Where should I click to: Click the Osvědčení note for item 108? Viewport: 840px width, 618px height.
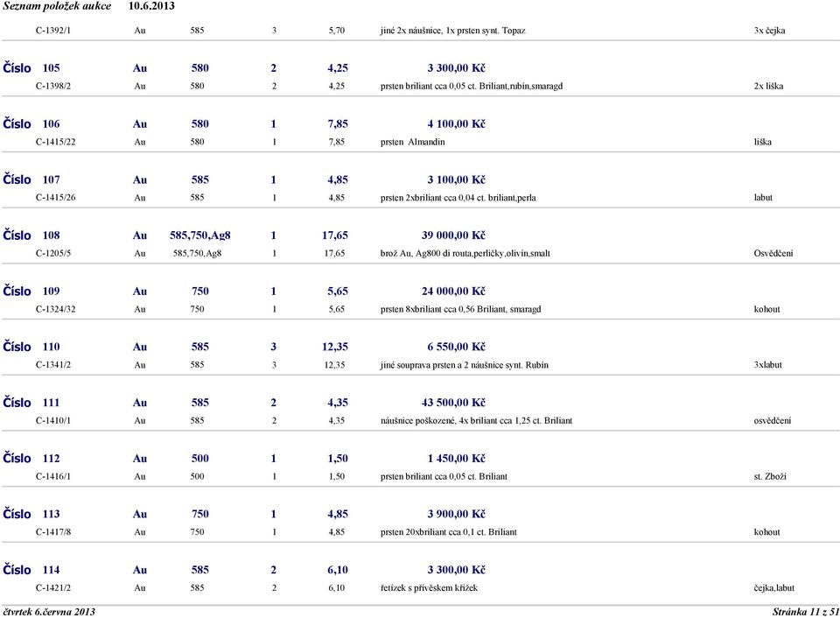pos(773,253)
